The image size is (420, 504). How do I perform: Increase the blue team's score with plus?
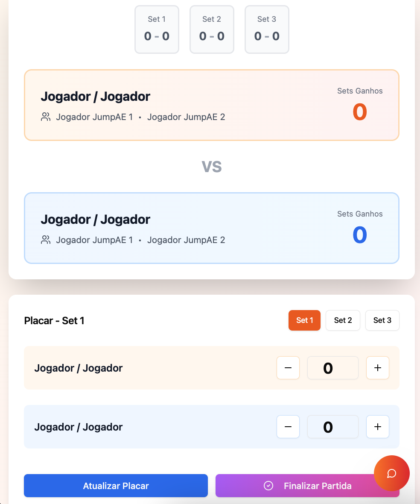click(x=377, y=427)
